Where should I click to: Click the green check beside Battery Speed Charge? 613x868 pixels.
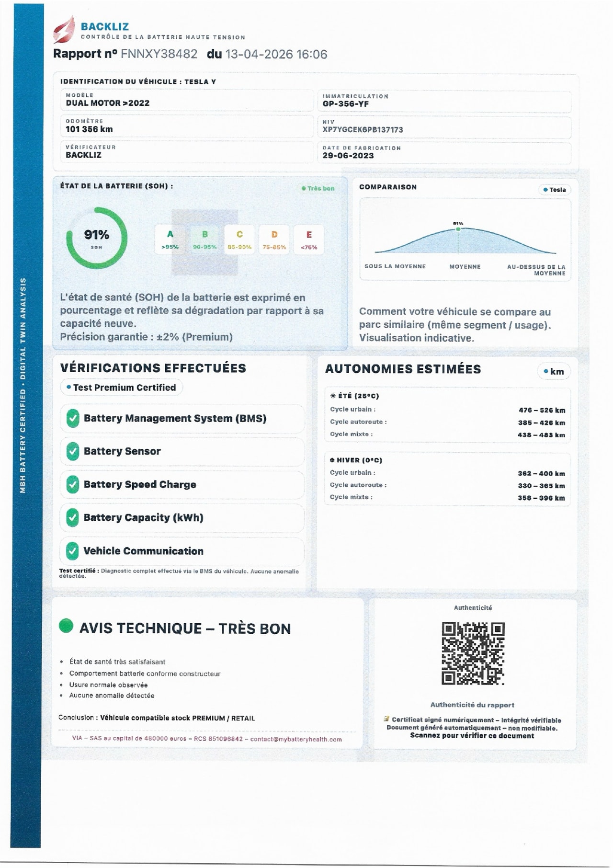(73, 484)
